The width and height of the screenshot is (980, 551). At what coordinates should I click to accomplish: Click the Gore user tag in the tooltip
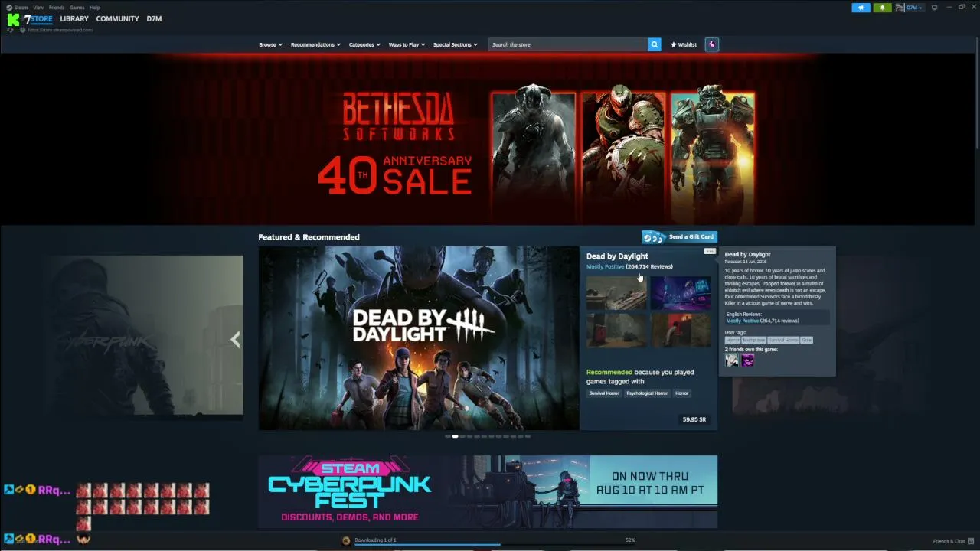point(807,340)
